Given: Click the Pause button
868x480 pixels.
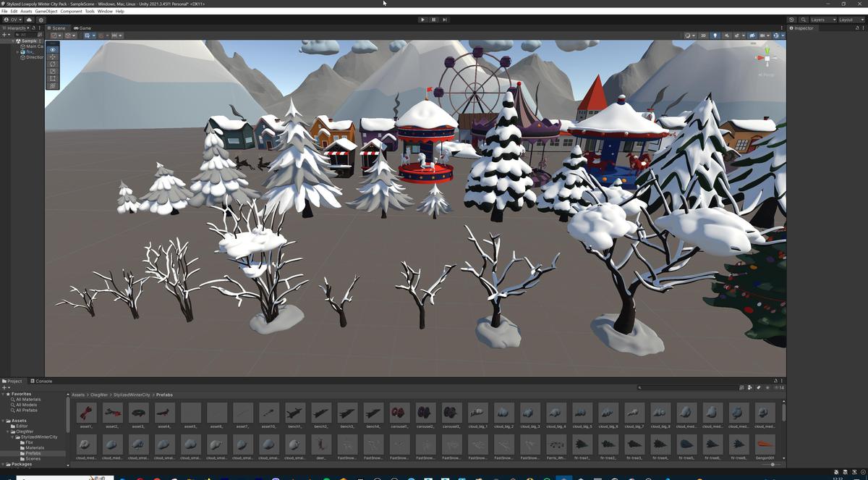Looking at the screenshot, I should tap(433, 20).
